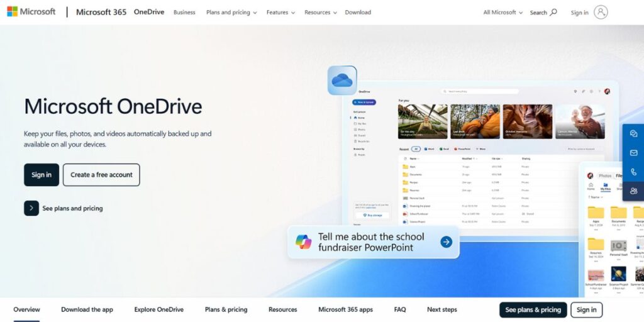
Task: Switch to the Download the app tab
Action: click(x=87, y=309)
